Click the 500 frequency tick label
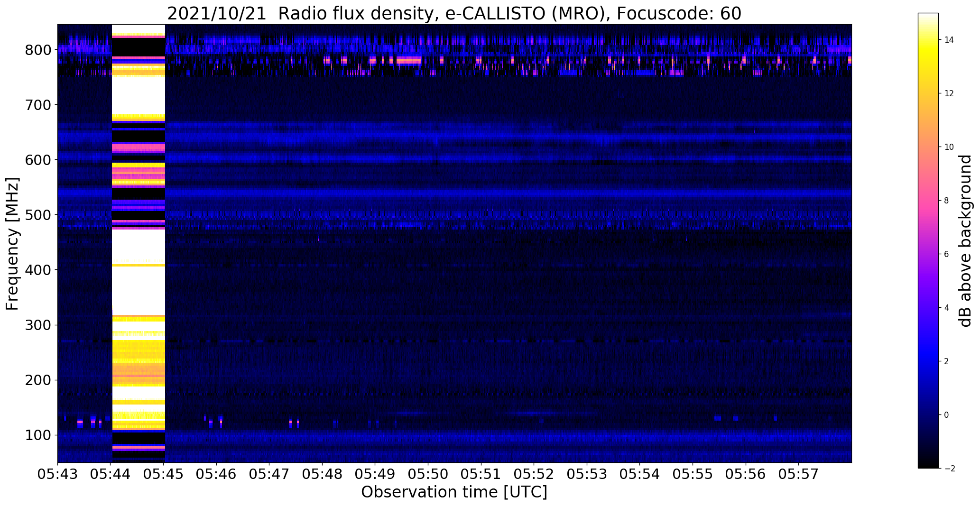980x506 pixels. (38, 215)
